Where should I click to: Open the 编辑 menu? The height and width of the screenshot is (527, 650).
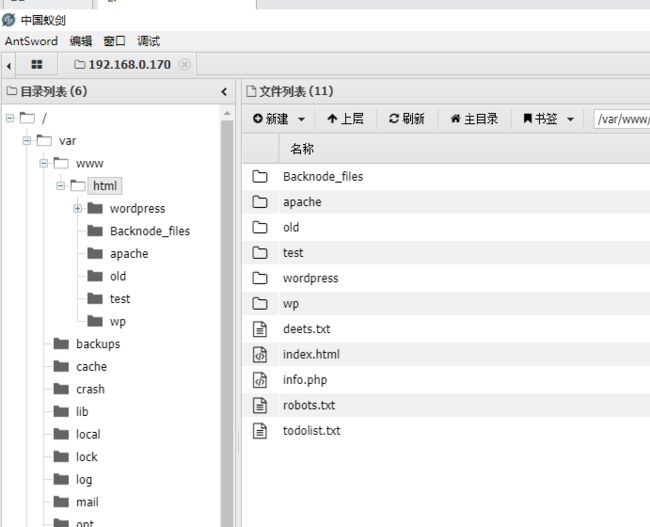[81, 41]
